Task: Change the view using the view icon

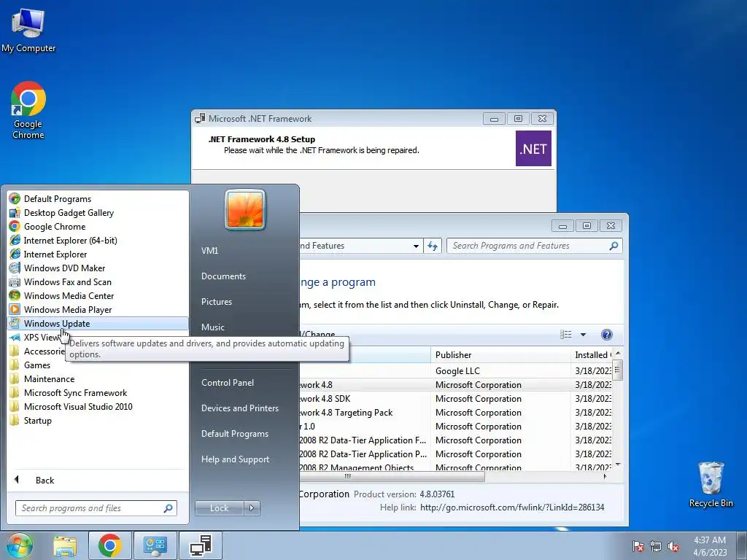Action: point(565,335)
